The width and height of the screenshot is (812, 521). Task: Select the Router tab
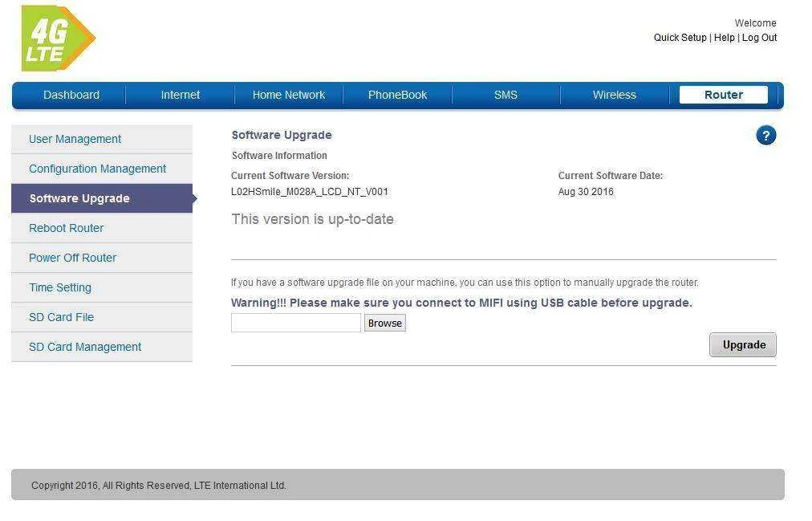pos(724,96)
